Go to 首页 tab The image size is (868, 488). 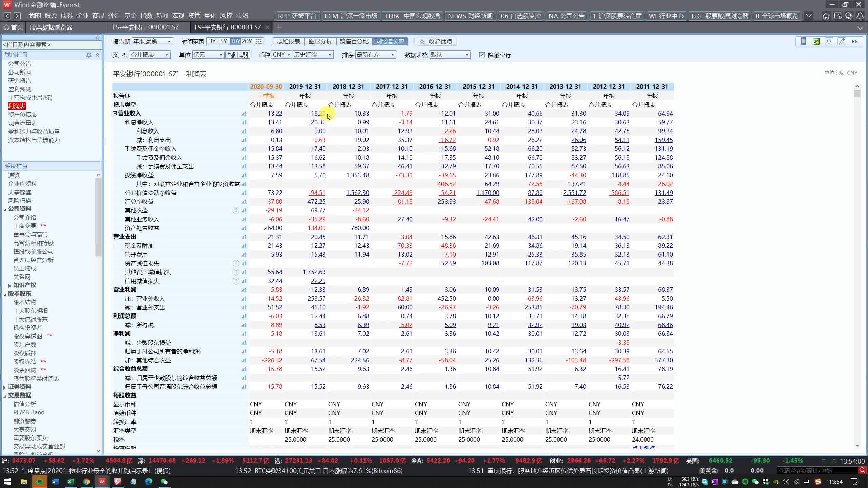click(14, 27)
